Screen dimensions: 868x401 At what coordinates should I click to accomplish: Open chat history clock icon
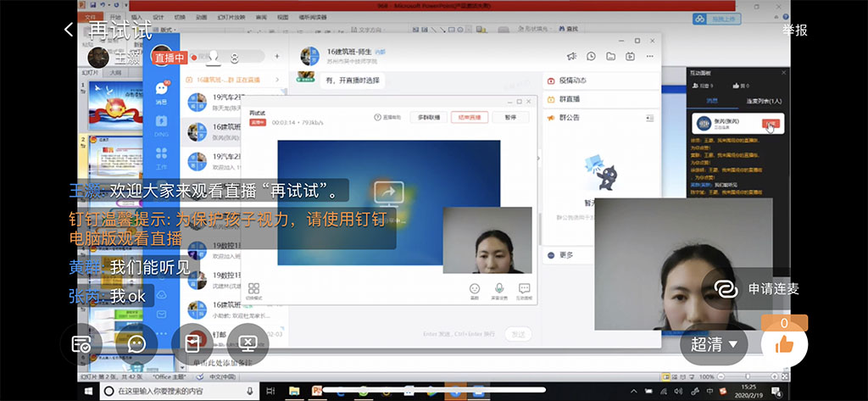[x=591, y=56]
